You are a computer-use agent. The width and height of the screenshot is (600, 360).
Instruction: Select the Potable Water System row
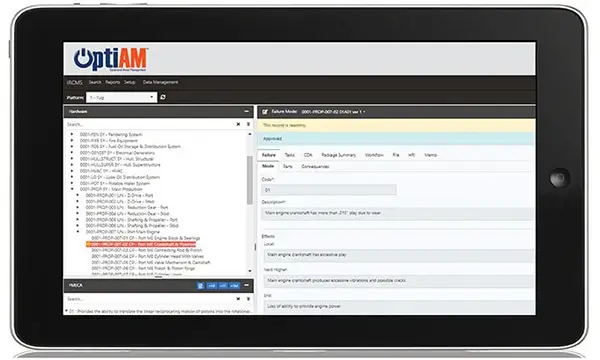pyautogui.click(x=115, y=183)
